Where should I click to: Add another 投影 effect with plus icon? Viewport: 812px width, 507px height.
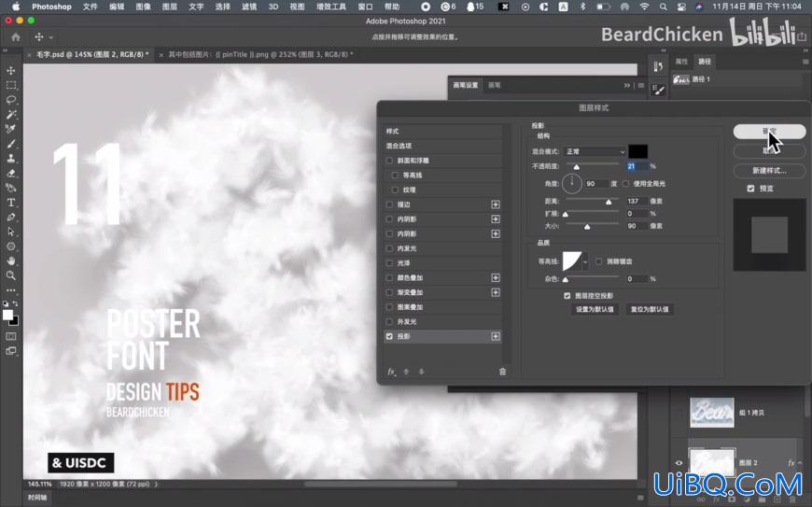[496, 337]
